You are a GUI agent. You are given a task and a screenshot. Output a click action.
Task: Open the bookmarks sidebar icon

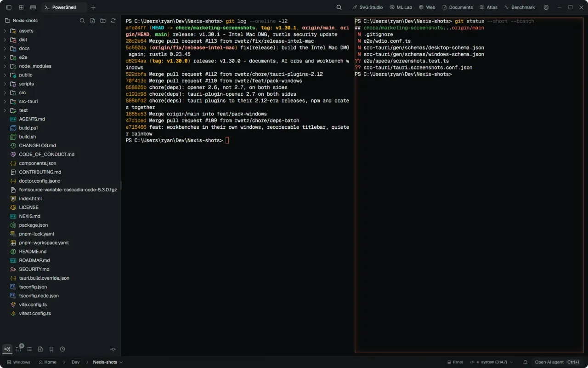click(51, 349)
